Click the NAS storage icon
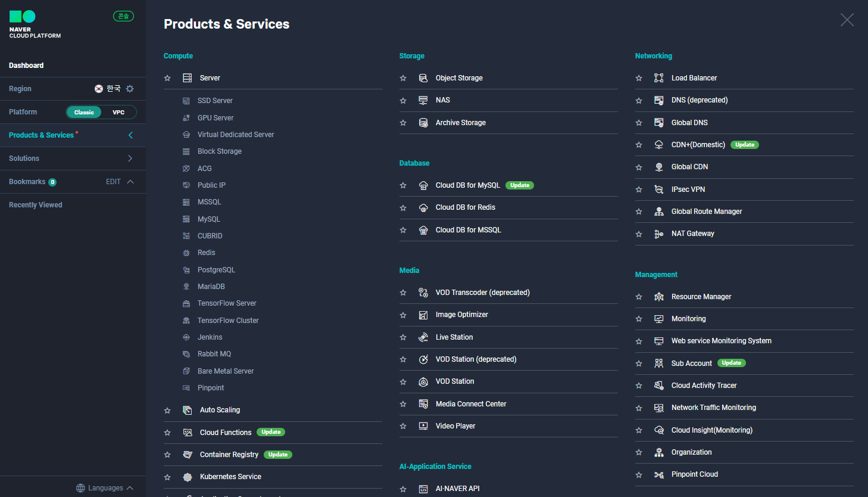Image resolution: width=868 pixels, height=497 pixels. click(x=423, y=100)
